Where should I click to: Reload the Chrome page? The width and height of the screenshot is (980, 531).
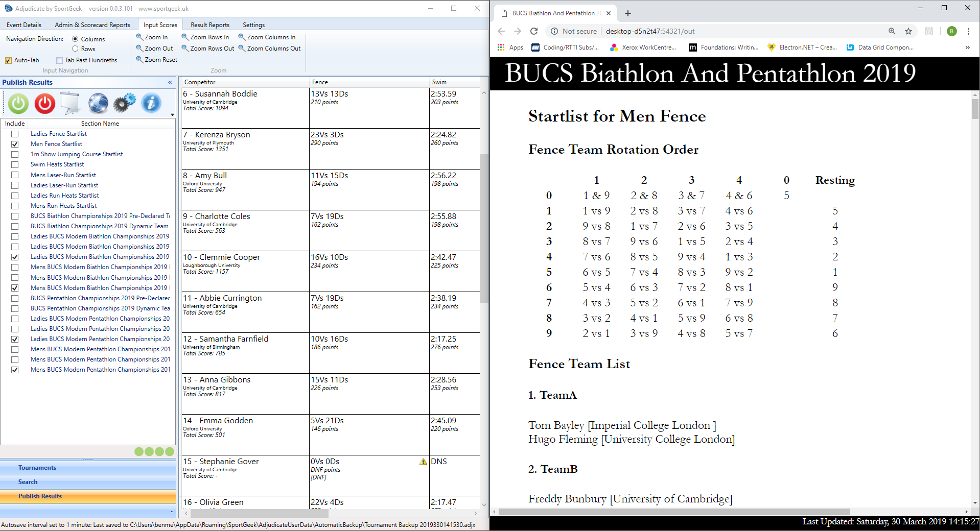coord(534,31)
